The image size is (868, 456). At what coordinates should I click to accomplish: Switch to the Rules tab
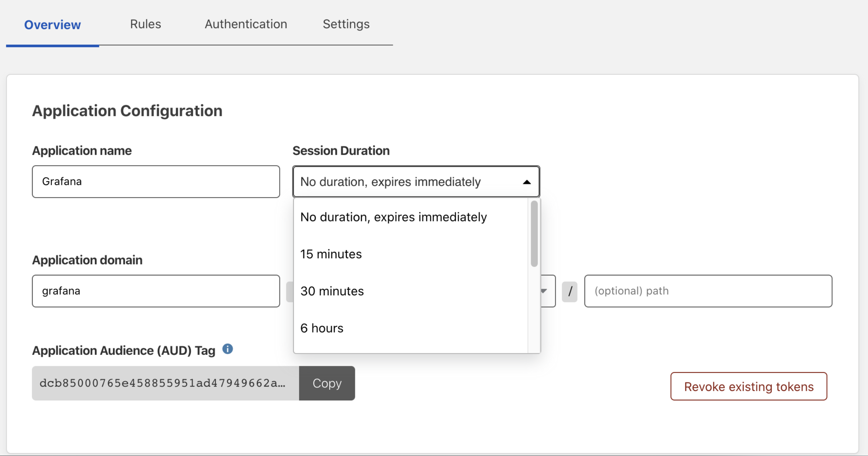click(x=146, y=24)
